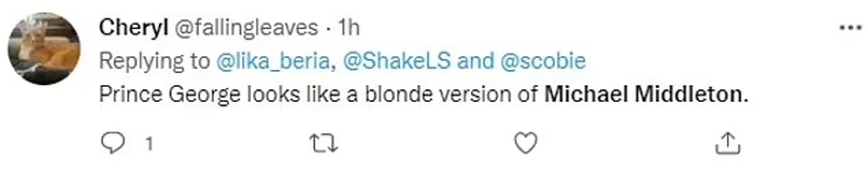Go to the @scobie mention
868x173 pixels.
click(x=543, y=61)
